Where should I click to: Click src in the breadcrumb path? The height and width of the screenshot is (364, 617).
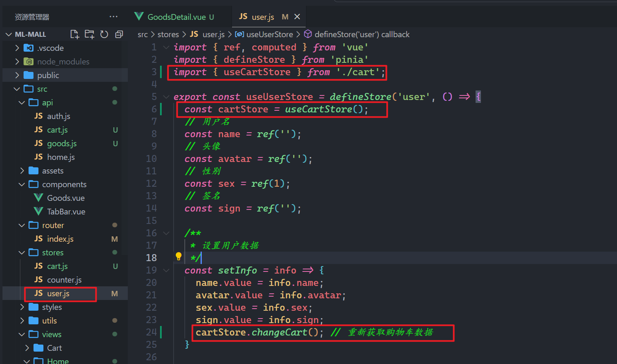click(143, 34)
